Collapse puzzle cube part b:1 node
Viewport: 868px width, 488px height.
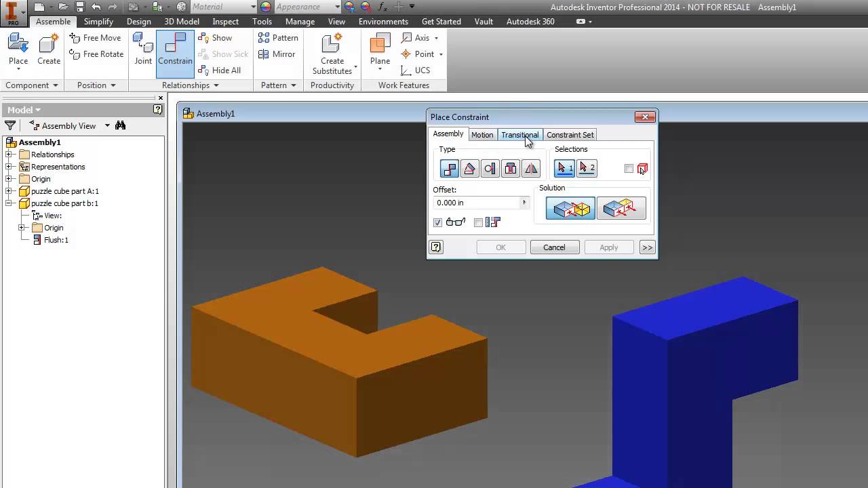[9, 203]
